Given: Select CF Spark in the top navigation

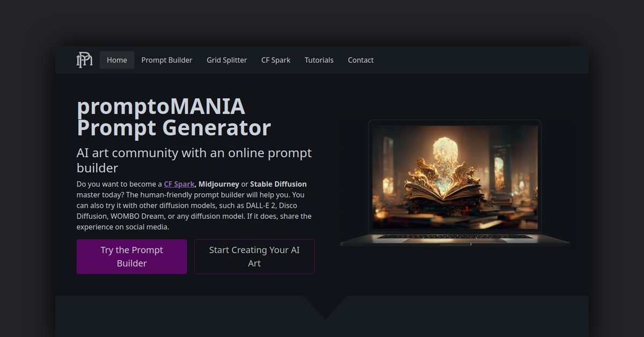Looking at the screenshot, I should [x=276, y=60].
